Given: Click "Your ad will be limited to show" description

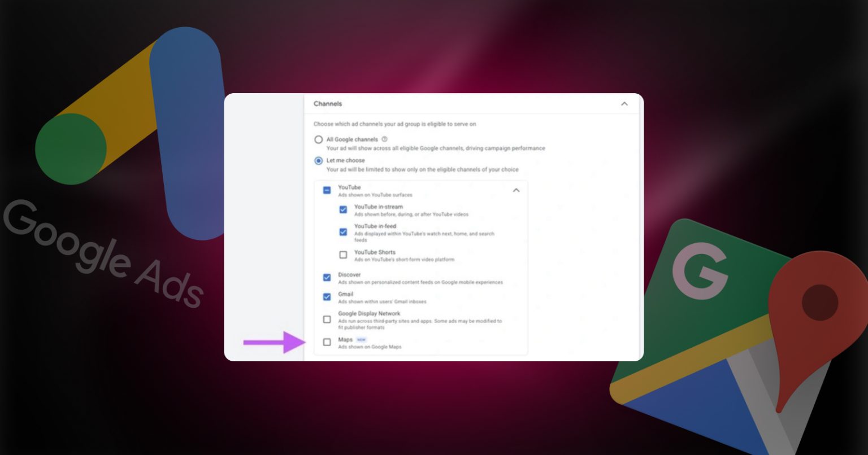Looking at the screenshot, I should coord(422,169).
